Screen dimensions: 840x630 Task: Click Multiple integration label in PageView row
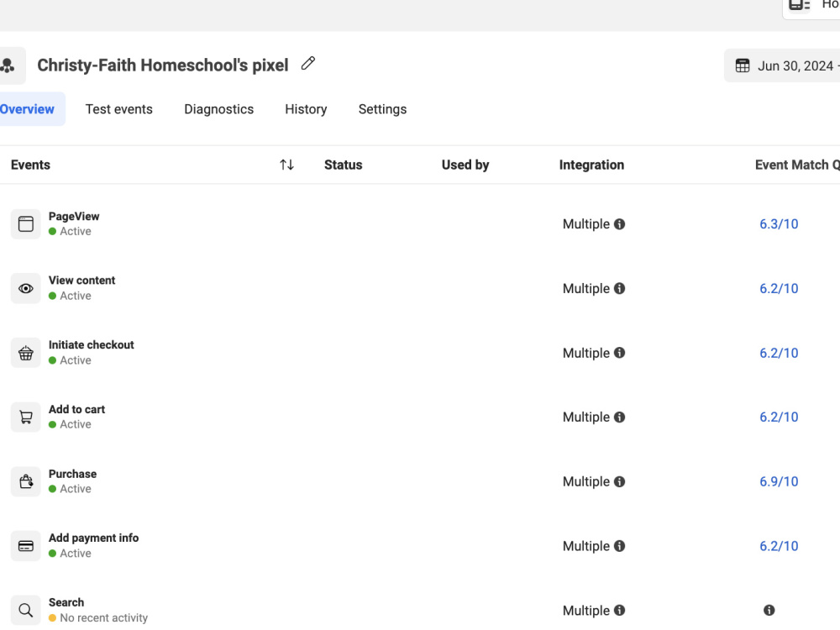pos(586,224)
